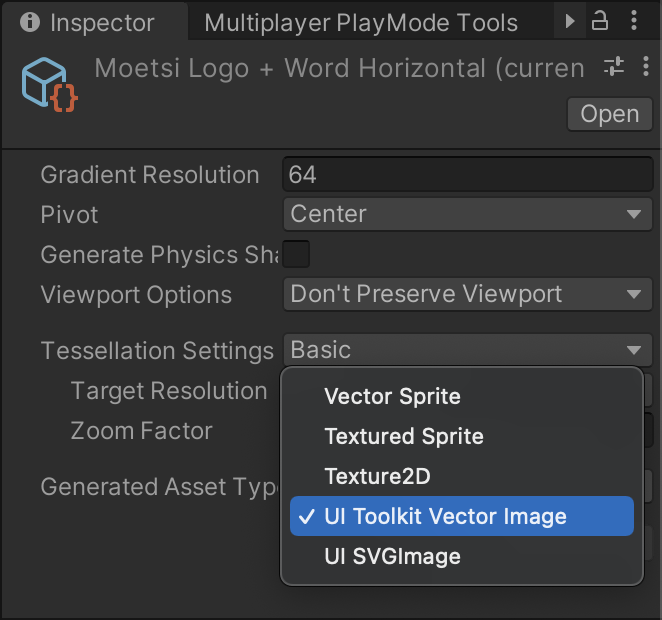Click the Gradient Resolution input field

[467, 175]
